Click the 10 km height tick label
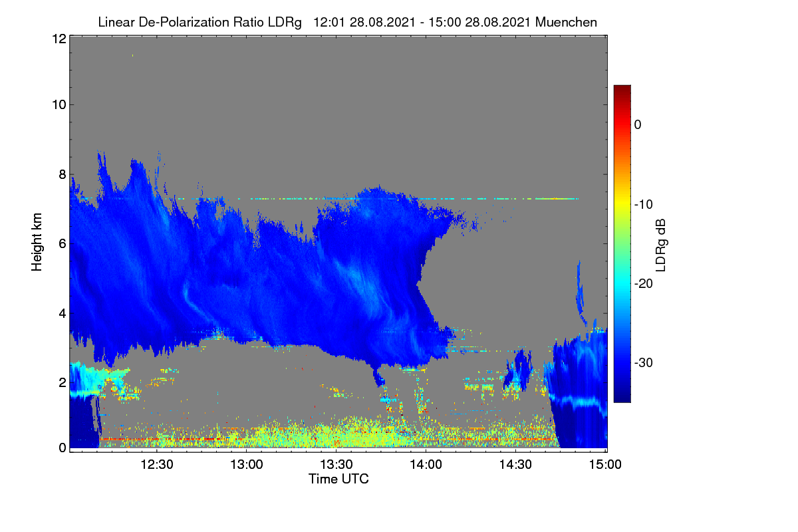Screen dimensions: 798x532 click(59, 104)
